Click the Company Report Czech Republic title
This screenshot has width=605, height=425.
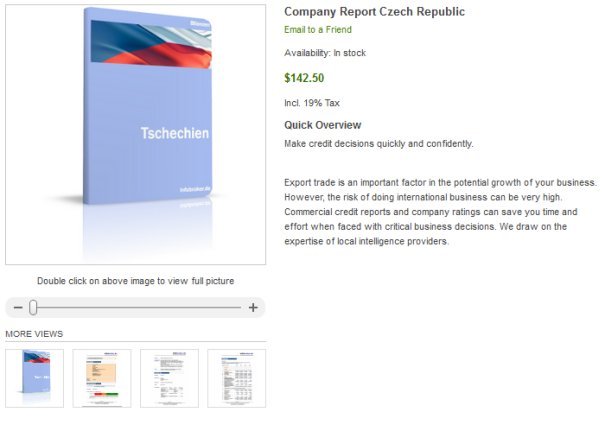[374, 12]
